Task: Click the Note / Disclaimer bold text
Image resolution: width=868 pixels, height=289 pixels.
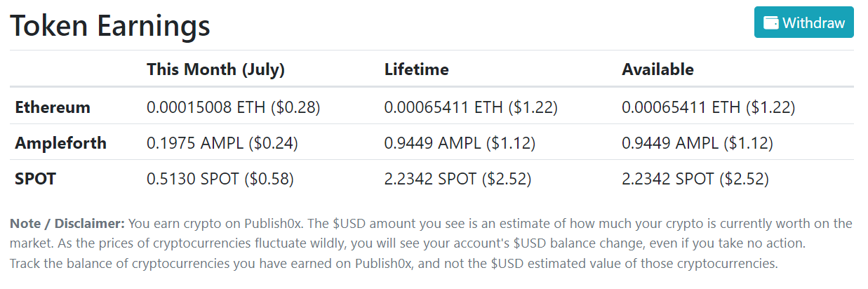Action: pyautogui.click(x=67, y=224)
